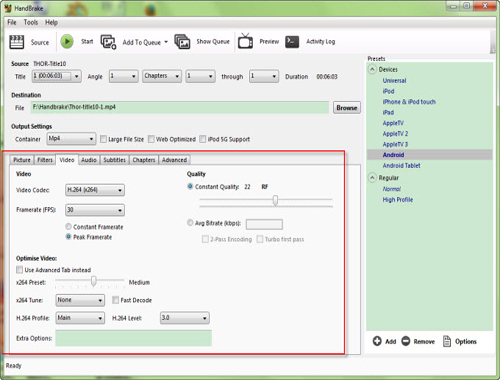
Task: Open the Chapters mode dropdown
Action: coord(162,76)
